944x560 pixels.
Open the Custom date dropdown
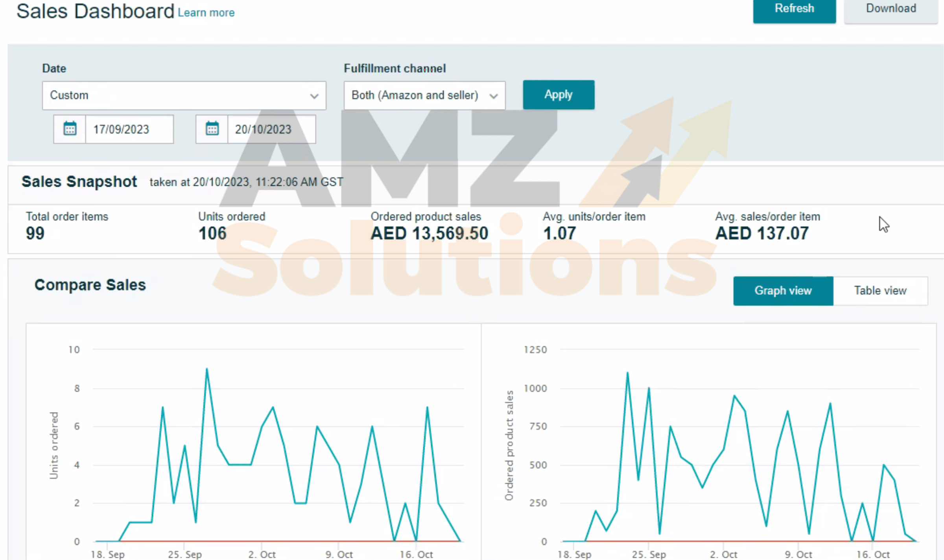[184, 95]
